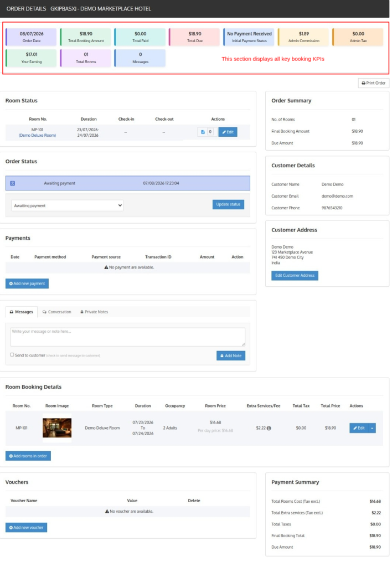The image size is (392, 567).
Task: Click Edit Customer Address button
Action: [295, 276]
